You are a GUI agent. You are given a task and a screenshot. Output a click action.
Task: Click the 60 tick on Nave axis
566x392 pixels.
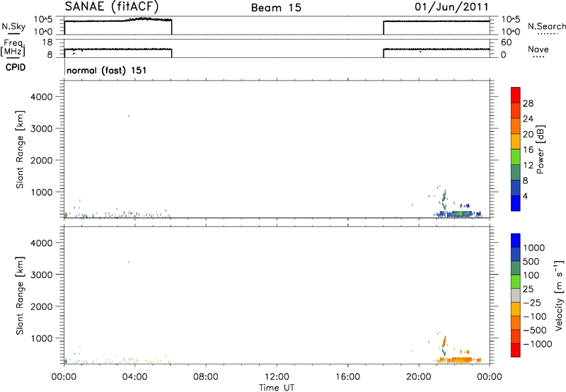click(507, 42)
